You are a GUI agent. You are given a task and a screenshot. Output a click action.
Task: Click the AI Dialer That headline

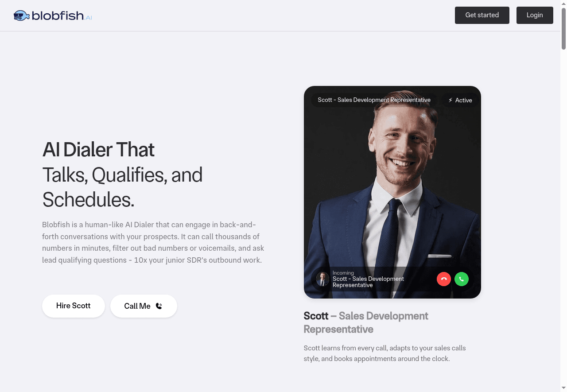98,150
